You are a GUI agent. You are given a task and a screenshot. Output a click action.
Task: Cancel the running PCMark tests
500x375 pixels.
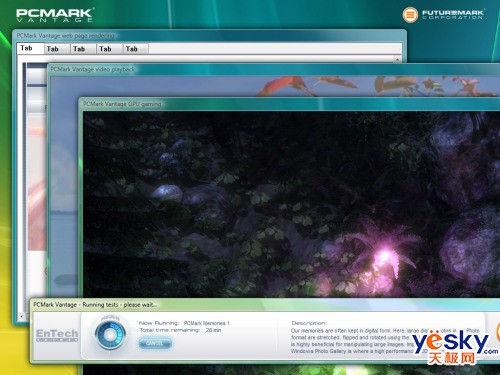[x=155, y=343]
